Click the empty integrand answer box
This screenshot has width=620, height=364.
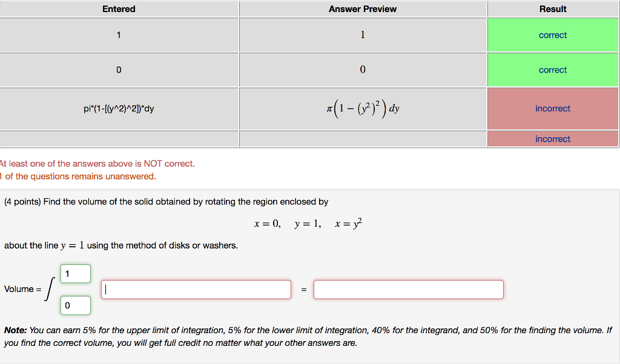coord(196,289)
